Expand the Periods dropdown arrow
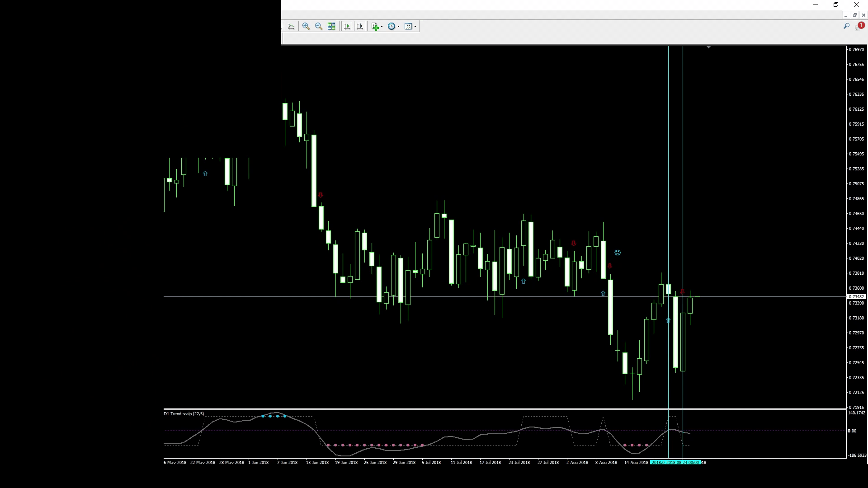This screenshot has height=488, width=868. [398, 27]
